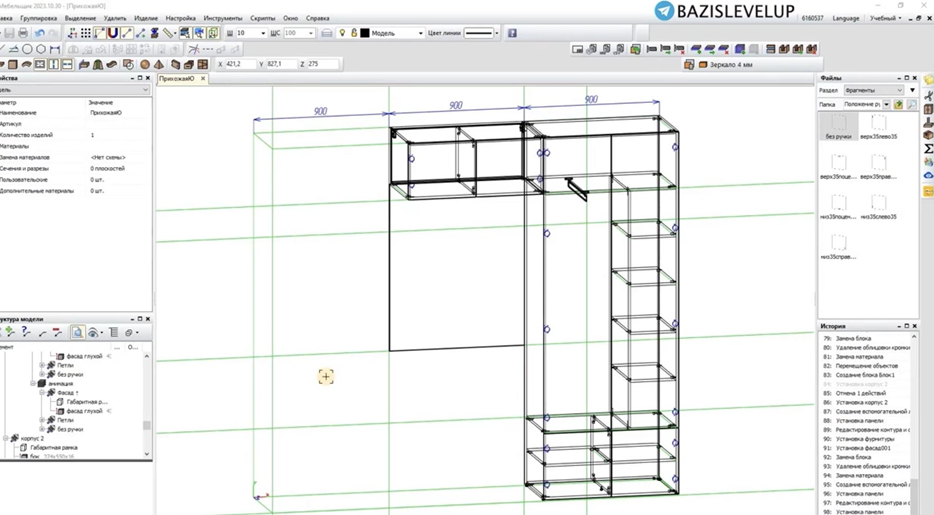Viewport: 934px width, 515px height.
Task: Open the Справка menu
Action: [x=317, y=18]
